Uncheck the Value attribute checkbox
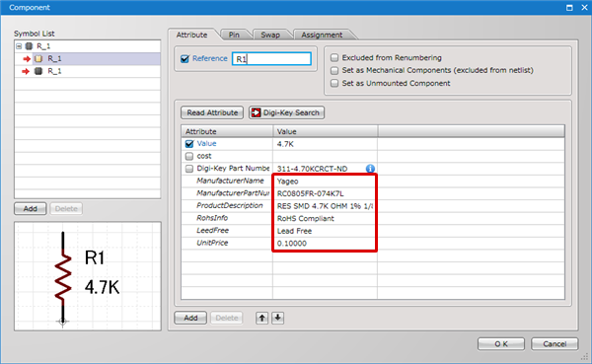The image size is (592, 364). [x=189, y=144]
